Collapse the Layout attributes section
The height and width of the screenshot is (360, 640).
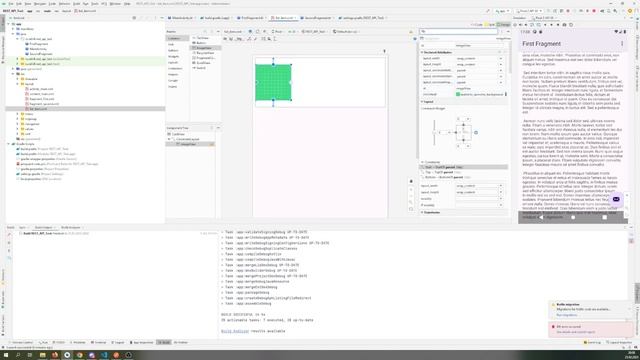click(x=422, y=102)
